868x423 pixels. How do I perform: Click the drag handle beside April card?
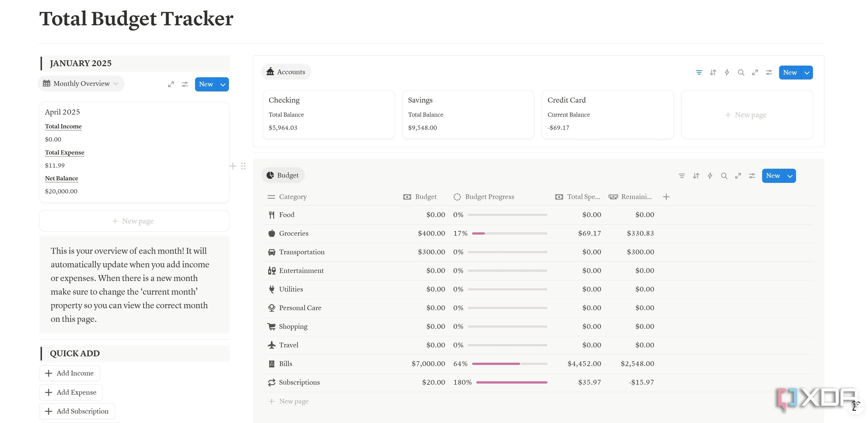coord(243,166)
